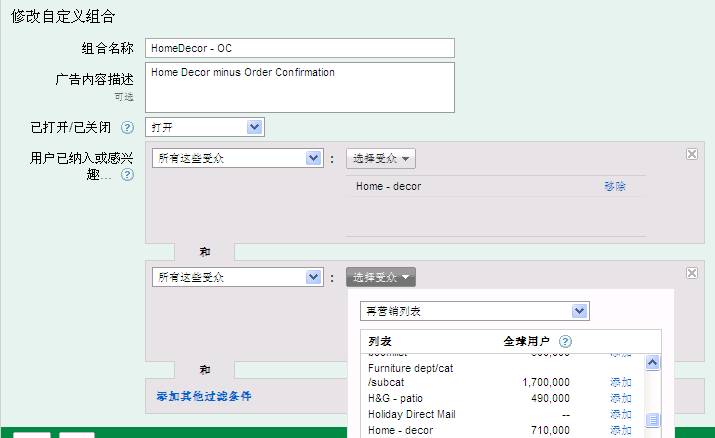Select the 490,000 user count value
This screenshot has height=438, width=715.
[550, 398]
